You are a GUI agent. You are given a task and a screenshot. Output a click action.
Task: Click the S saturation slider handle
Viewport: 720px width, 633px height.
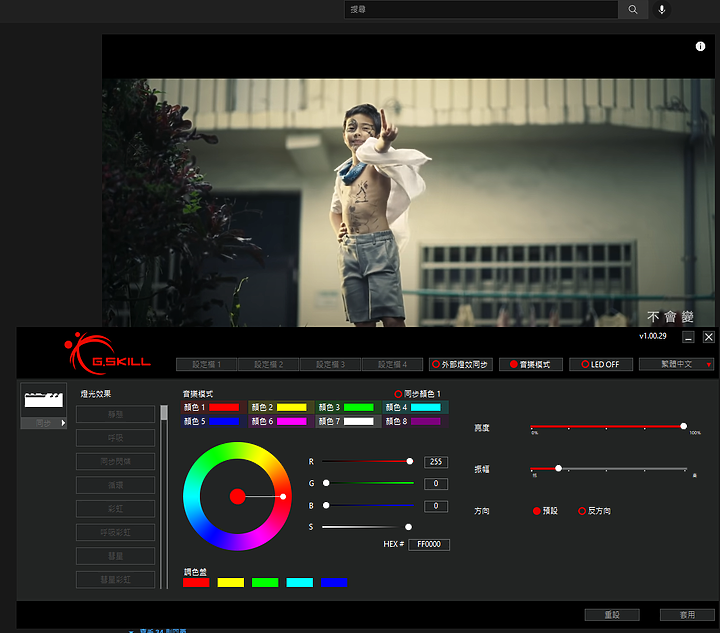click(408, 527)
